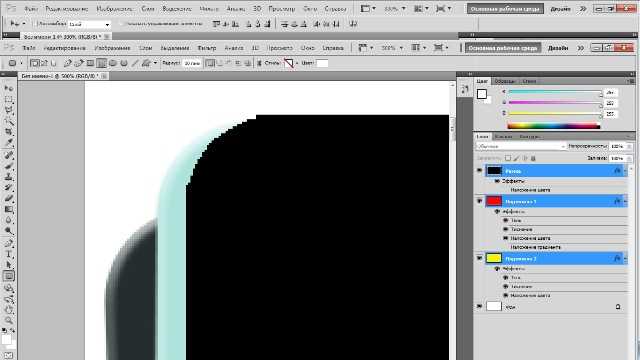Open the layer blend mode dropdown
This screenshot has height=360, width=640.
[x=521, y=146]
